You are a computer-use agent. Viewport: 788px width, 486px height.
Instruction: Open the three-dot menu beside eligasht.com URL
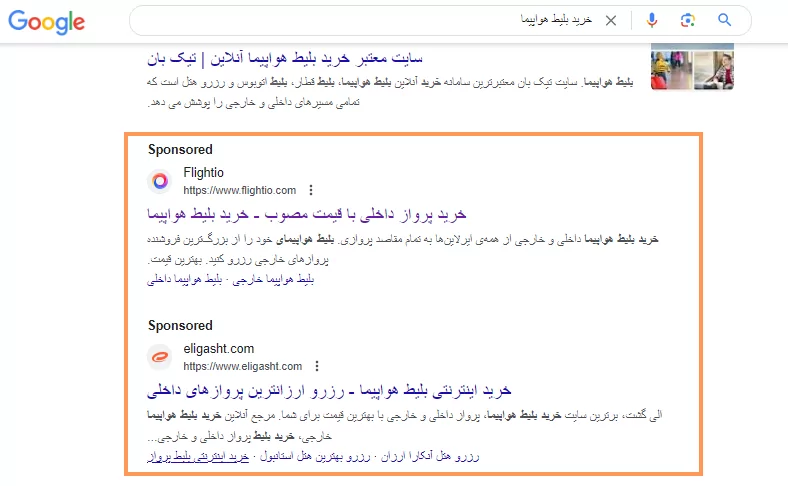coord(317,366)
